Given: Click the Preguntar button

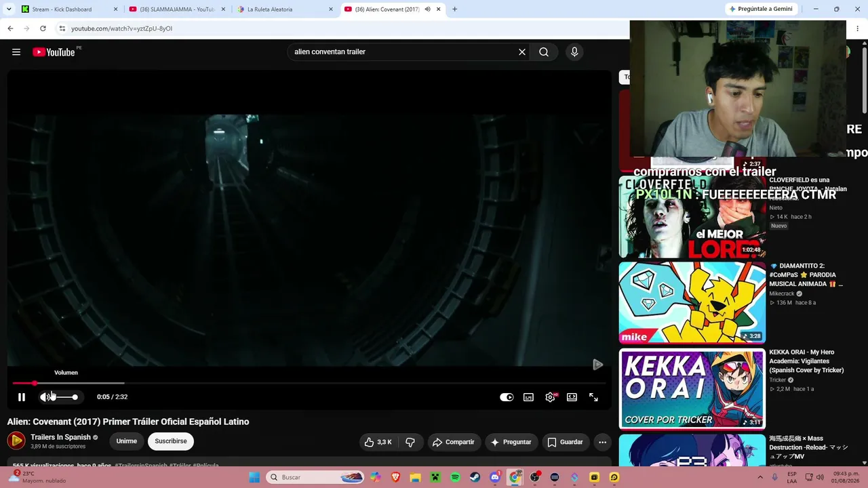Looking at the screenshot, I should (511, 442).
